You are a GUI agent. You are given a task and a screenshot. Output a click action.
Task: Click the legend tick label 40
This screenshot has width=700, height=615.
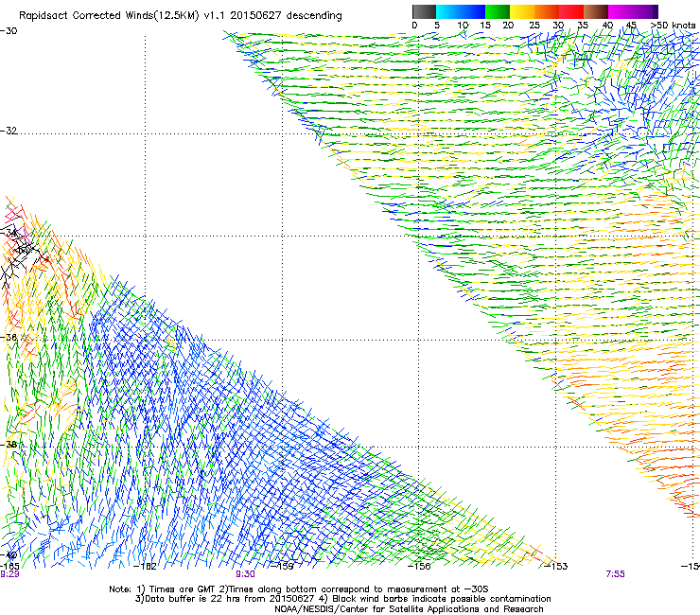coord(607,26)
